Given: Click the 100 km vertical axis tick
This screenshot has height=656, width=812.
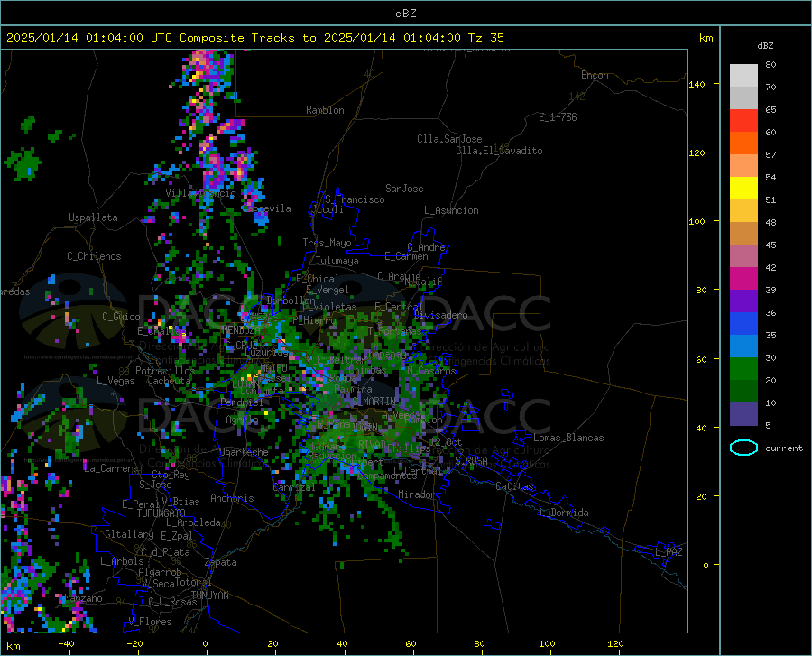Looking at the screenshot, I should coord(697,222).
